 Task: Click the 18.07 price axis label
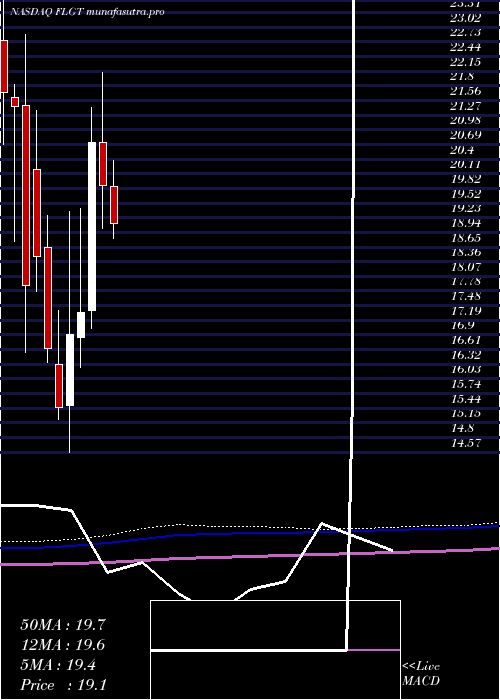466,267
